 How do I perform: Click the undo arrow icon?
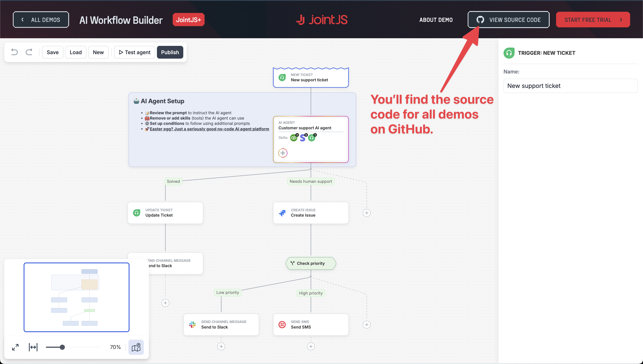click(x=14, y=52)
